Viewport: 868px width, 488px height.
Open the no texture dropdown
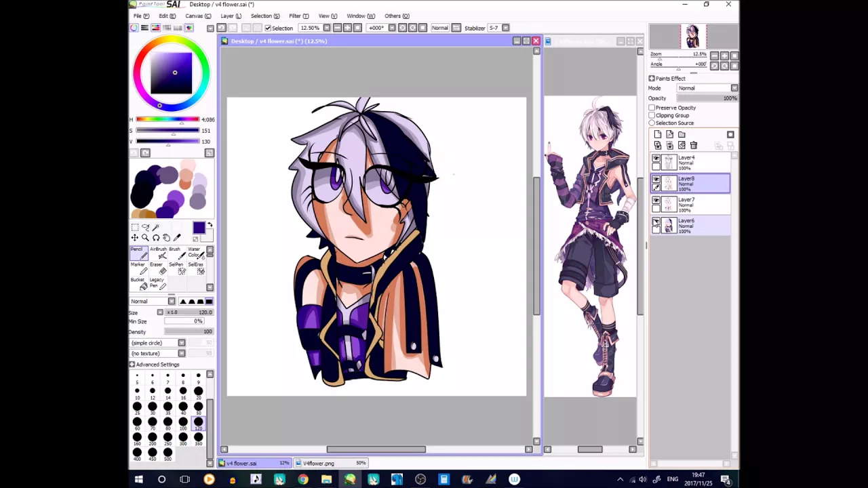click(x=182, y=353)
